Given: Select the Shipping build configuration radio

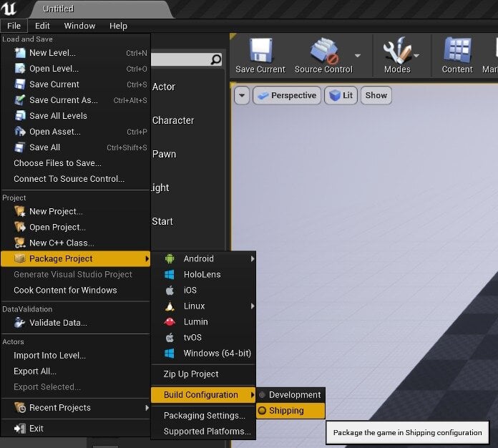Looking at the screenshot, I should tap(262, 411).
